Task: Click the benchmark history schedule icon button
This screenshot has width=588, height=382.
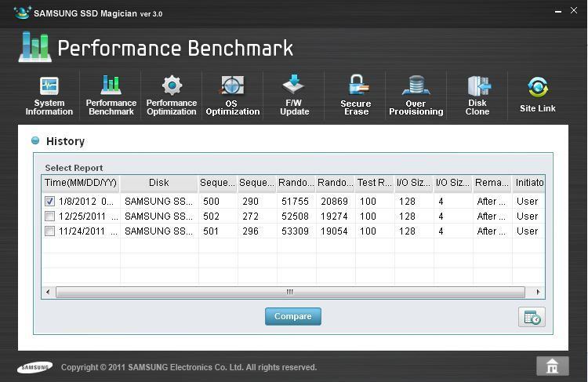Action: pos(532,318)
